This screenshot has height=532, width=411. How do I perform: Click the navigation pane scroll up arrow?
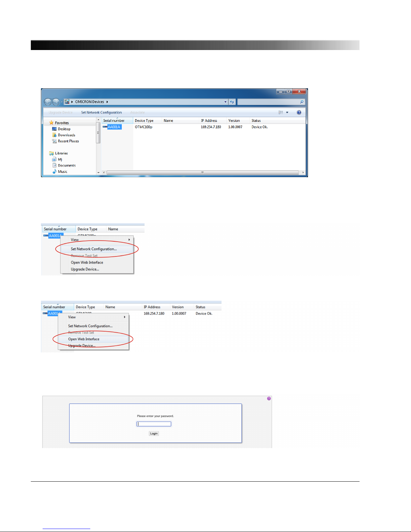(x=98, y=120)
